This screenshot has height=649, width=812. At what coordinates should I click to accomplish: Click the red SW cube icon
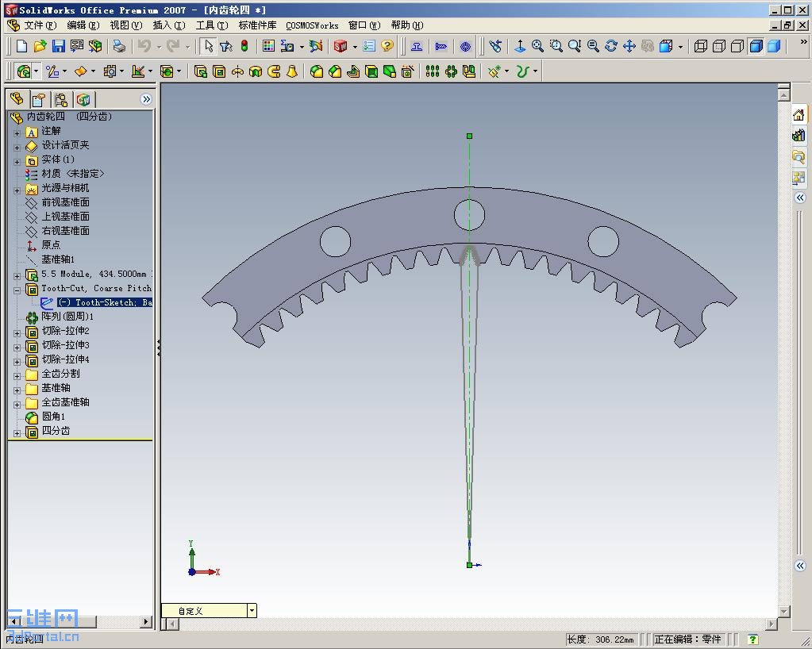tap(341, 47)
